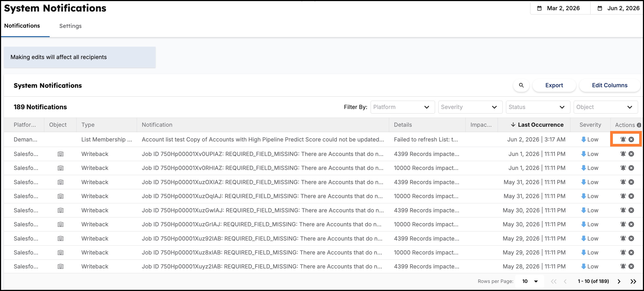The image size is (644, 291).
Task: Click 10000 Records details in Job 750Hp00001XuzGrIAJ row
Action: [x=426, y=224]
